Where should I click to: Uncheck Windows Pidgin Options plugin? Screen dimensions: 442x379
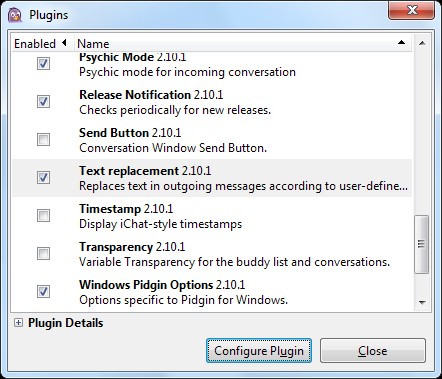click(43, 291)
